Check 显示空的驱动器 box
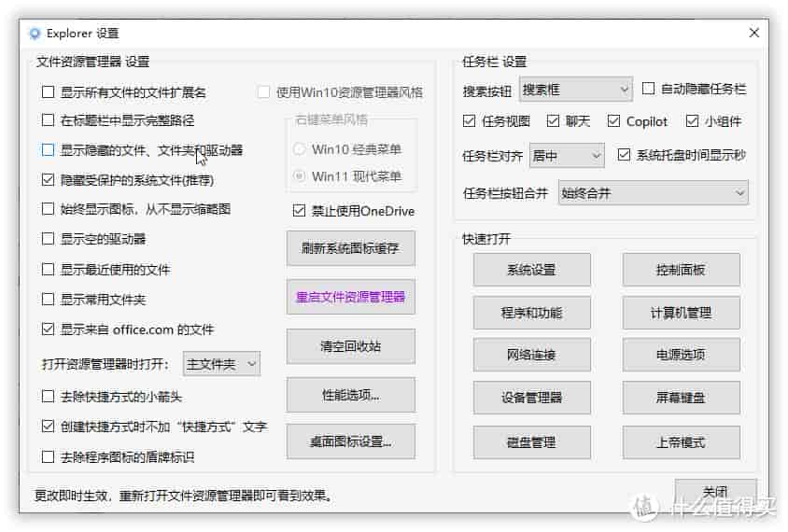788x532 pixels. tap(48, 239)
